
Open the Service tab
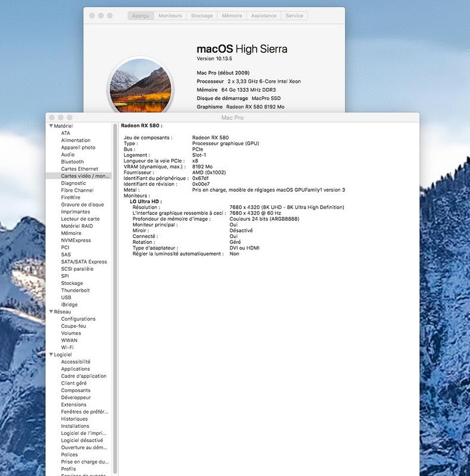point(294,16)
